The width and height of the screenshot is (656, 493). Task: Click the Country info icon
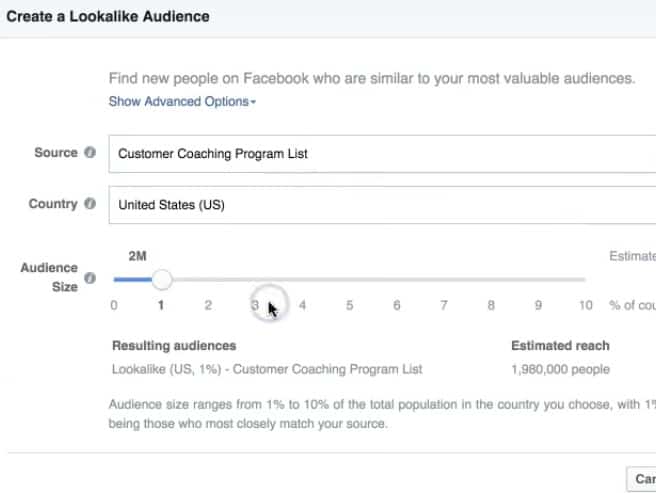click(x=90, y=204)
